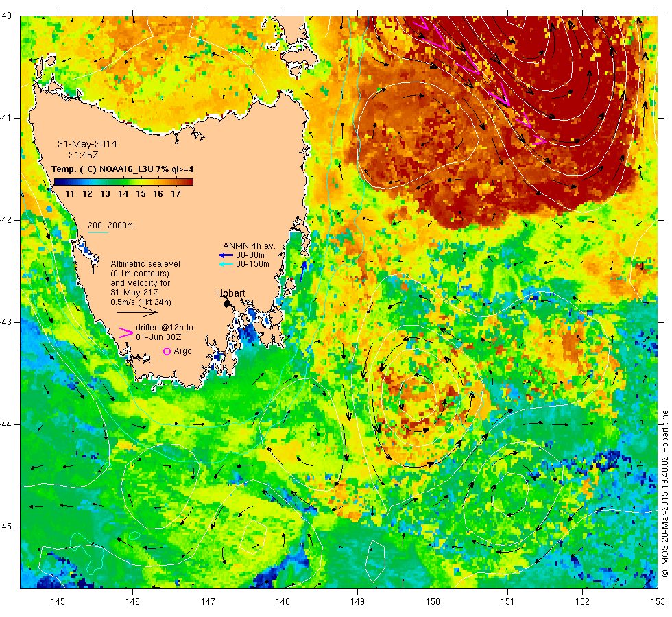Click the longitude axis label '145'
672x617 pixels.
pyautogui.click(x=58, y=602)
